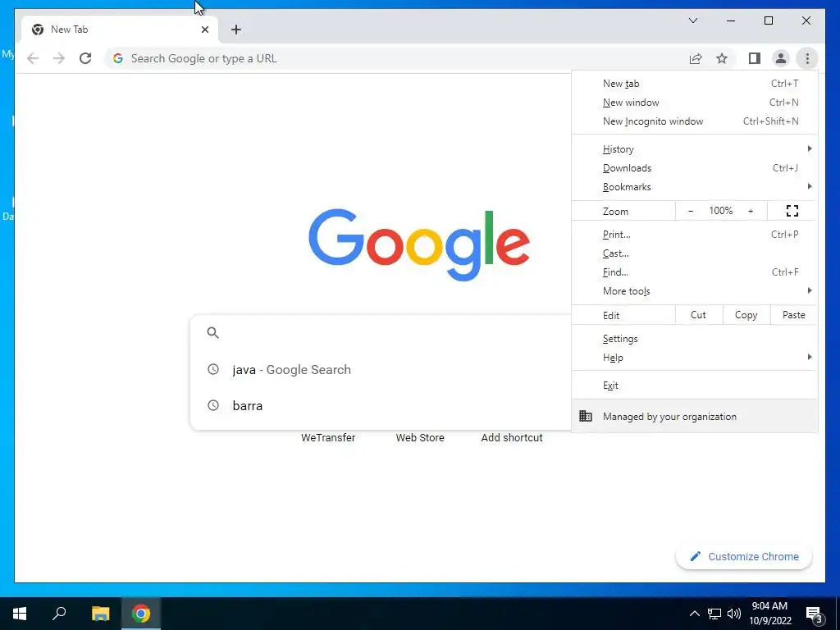Open the Web Store shortcut

click(420, 437)
